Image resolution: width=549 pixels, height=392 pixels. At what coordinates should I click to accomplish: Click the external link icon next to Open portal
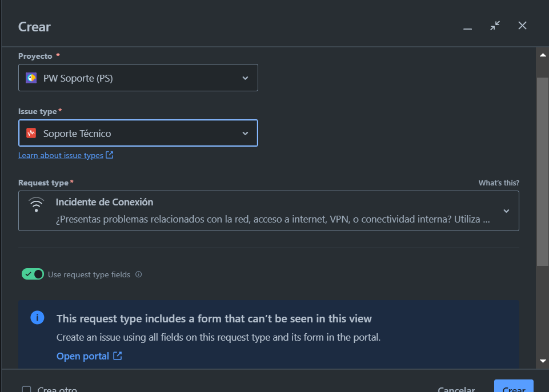[x=118, y=356]
